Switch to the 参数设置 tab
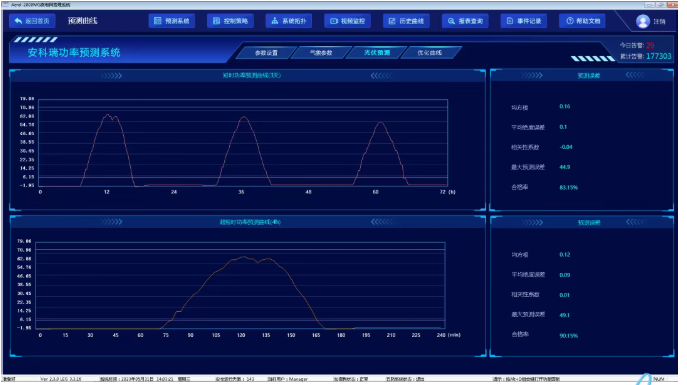The image size is (687, 385). (266, 53)
